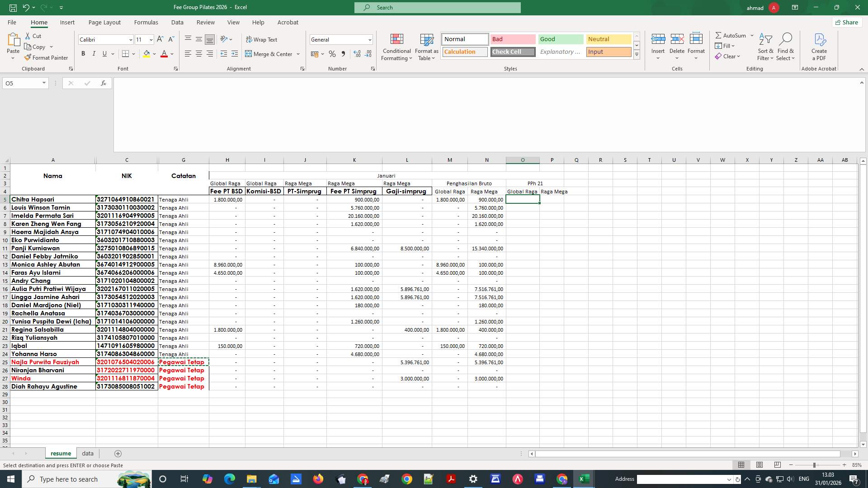Switch to the Formulas ribbon tab
The height and width of the screenshot is (488, 868).
(x=146, y=22)
